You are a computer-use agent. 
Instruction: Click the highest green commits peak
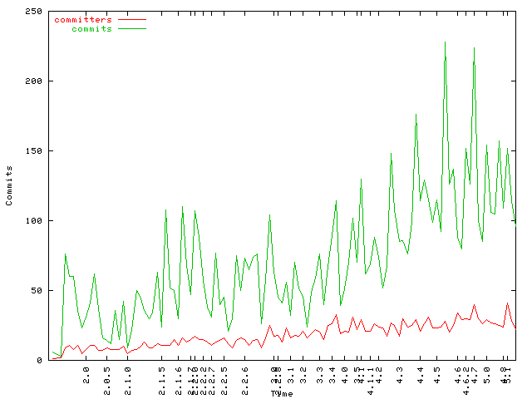click(445, 42)
